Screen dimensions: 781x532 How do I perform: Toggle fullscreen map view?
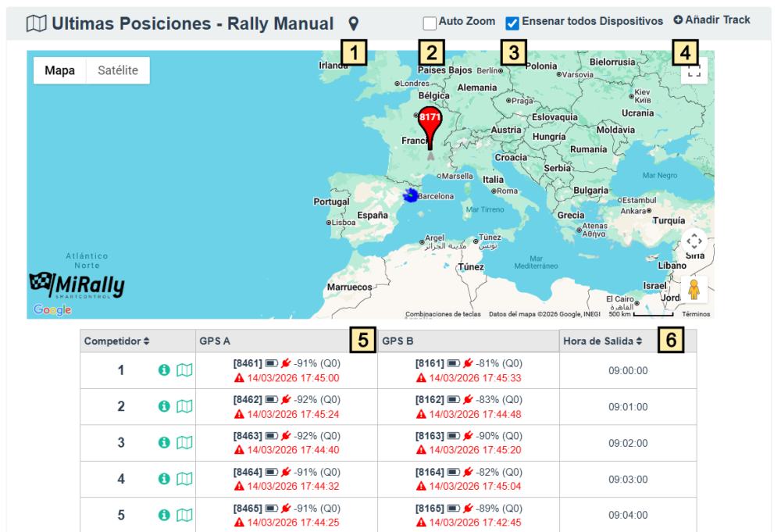tap(694, 72)
